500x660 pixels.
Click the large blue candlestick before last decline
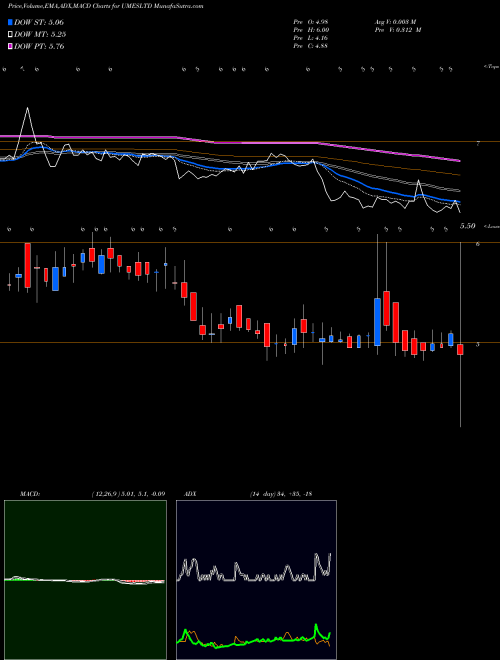point(378,322)
